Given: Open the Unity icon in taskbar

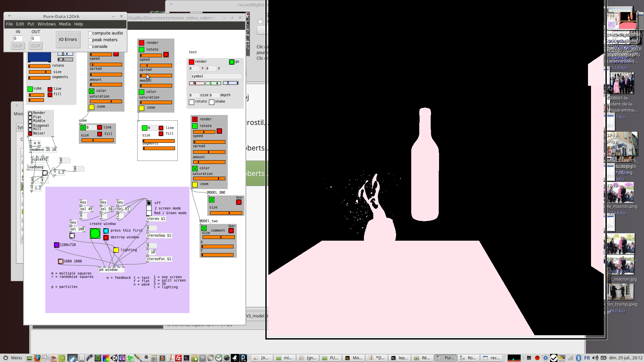Looking at the screenshot, I should pos(114,358).
